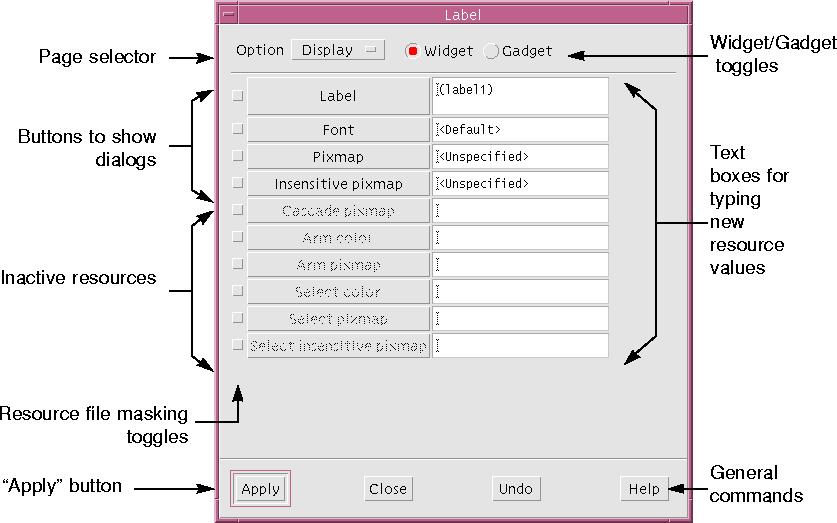This screenshot has width=837, height=523.
Task: Select the Widget radio button
Action: [413, 51]
